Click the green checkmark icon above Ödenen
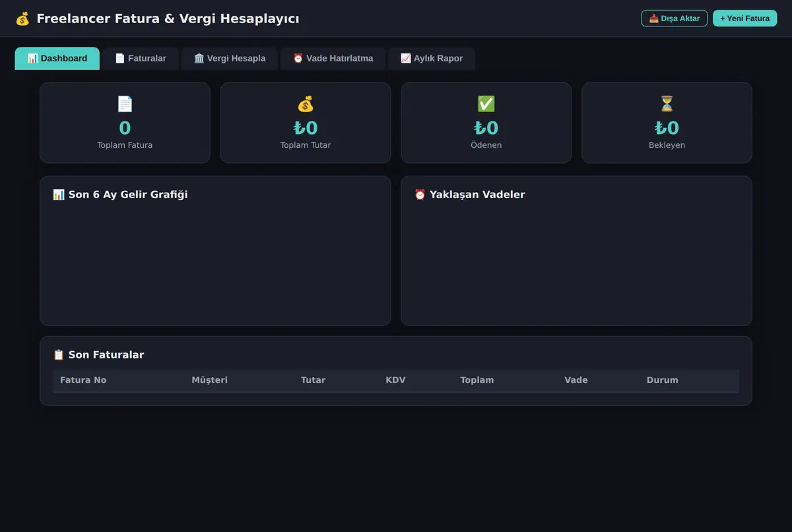Image resolution: width=792 pixels, height=532 pixels. (x=486, y=104)
